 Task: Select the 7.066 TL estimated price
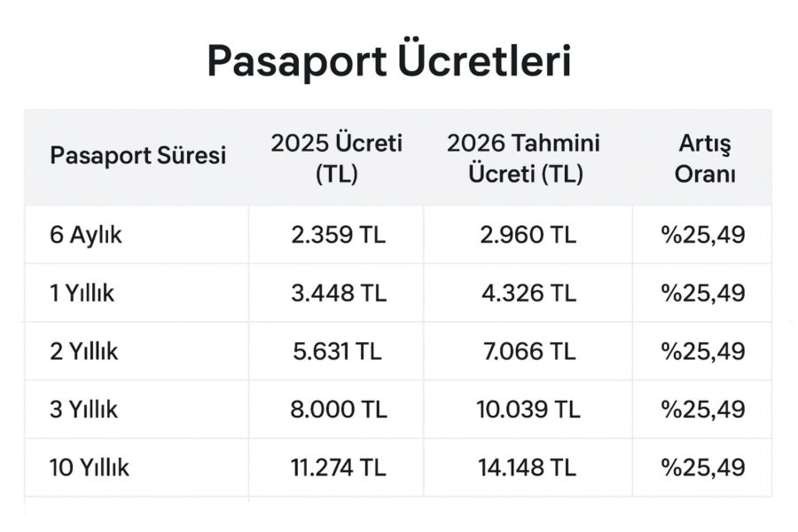[x=527, y=351]
